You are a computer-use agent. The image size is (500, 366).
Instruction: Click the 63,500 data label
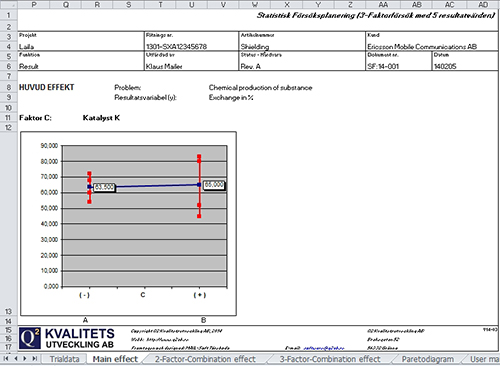[x=105, y=187]
